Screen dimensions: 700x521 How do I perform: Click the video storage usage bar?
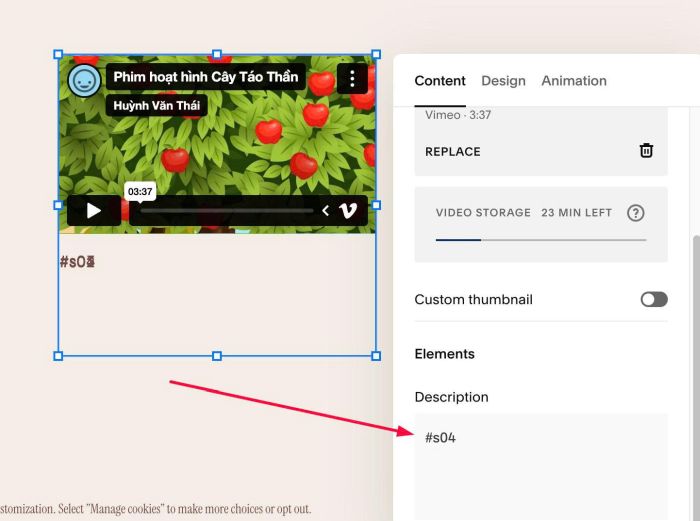[541, 240]
